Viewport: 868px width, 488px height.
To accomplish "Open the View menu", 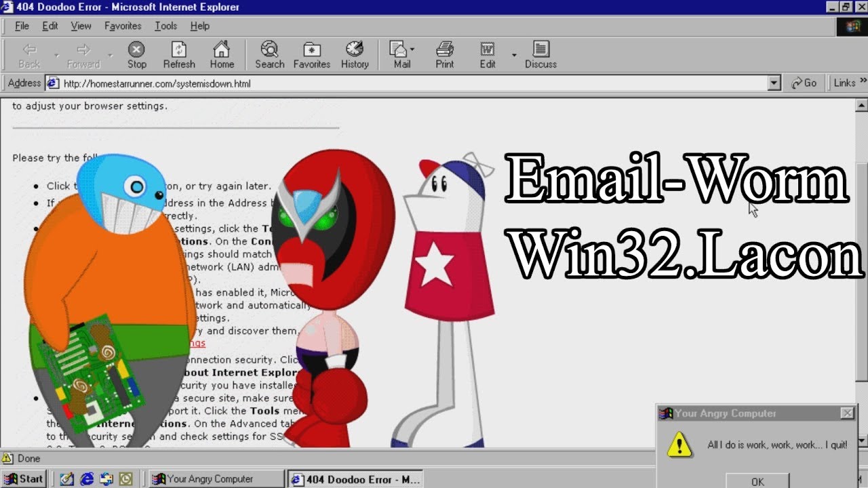I will coord(81,26).
